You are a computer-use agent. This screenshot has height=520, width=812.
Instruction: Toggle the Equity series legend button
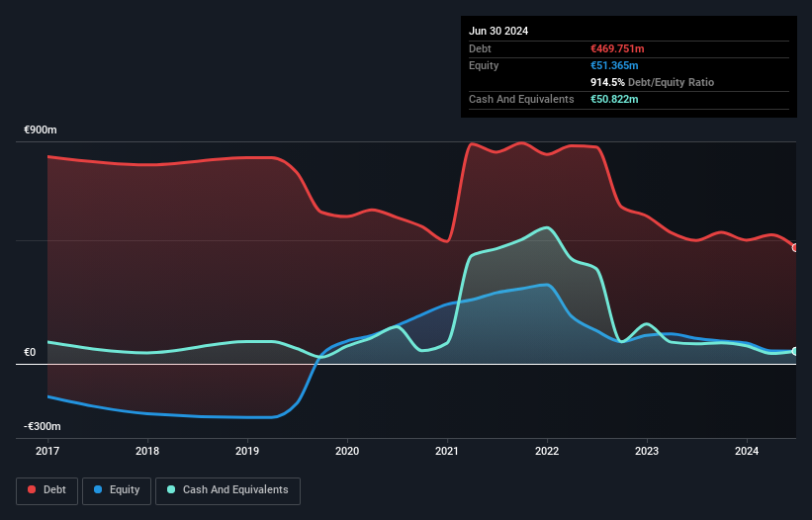[117, 490]
